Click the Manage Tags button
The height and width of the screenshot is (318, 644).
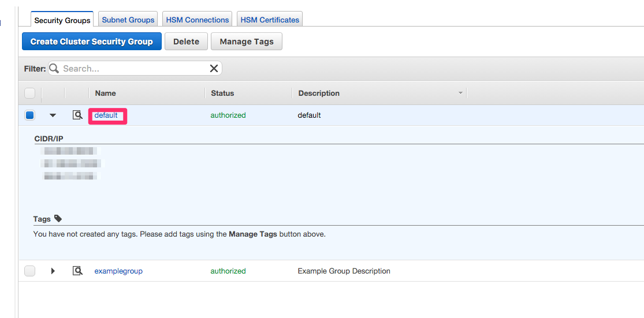[247, 42]
